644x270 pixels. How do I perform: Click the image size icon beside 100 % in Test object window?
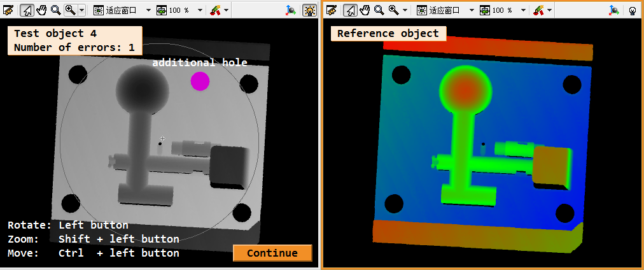coord(162,10)
